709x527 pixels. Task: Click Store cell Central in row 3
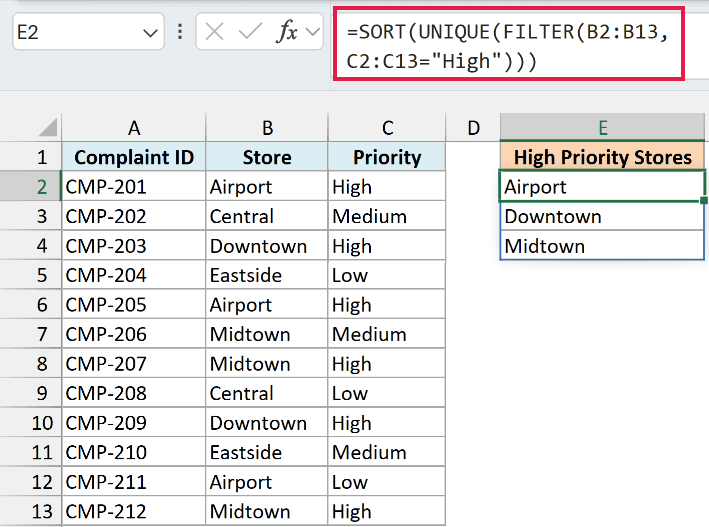[267, 216]
